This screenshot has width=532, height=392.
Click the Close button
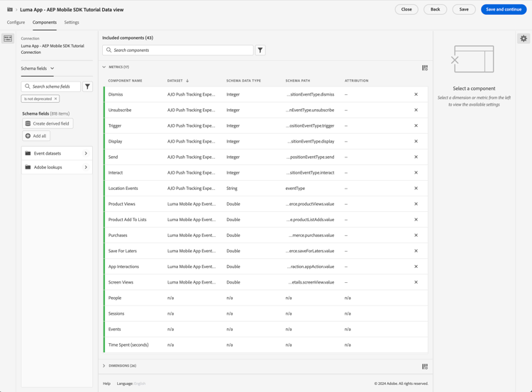406,9
